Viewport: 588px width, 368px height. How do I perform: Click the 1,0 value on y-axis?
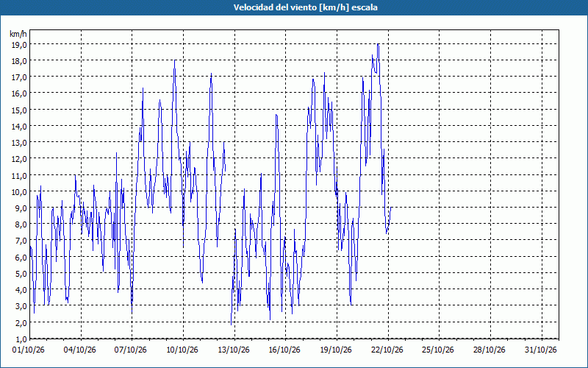click(21, 339)
